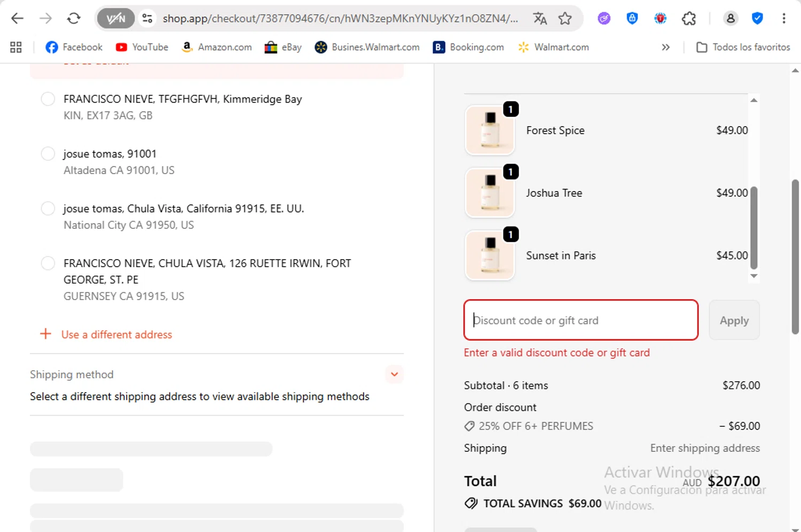Click the 25% OFF 6+ PERFUMES tag icon
This screenshot has width=801, height=532.
469,426
